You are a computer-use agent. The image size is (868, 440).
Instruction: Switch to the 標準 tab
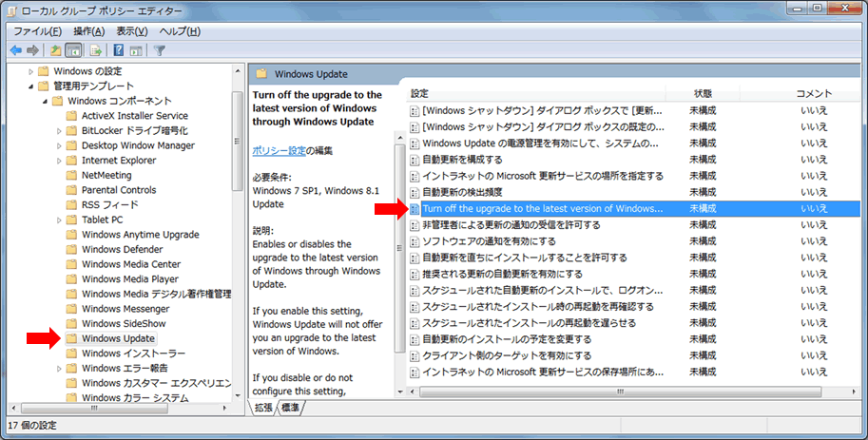pos(290,408)
